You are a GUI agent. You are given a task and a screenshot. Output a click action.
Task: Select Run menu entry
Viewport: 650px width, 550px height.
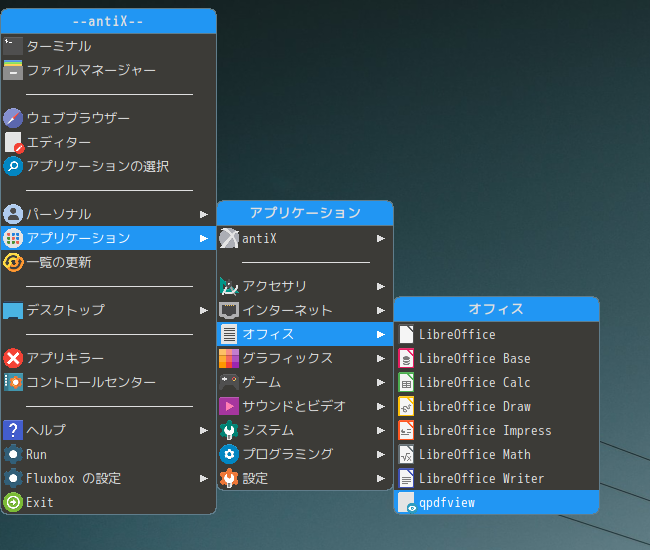coord(109,454)
